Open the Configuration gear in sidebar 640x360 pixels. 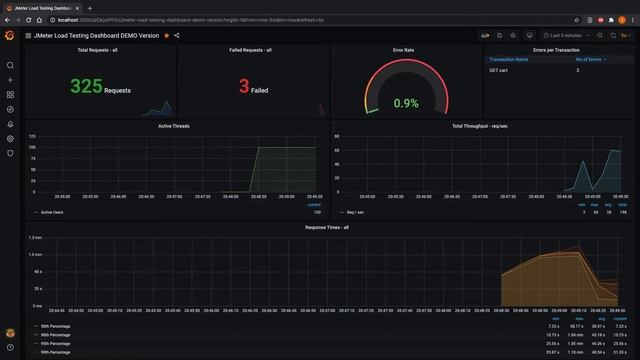coord(10,139)
